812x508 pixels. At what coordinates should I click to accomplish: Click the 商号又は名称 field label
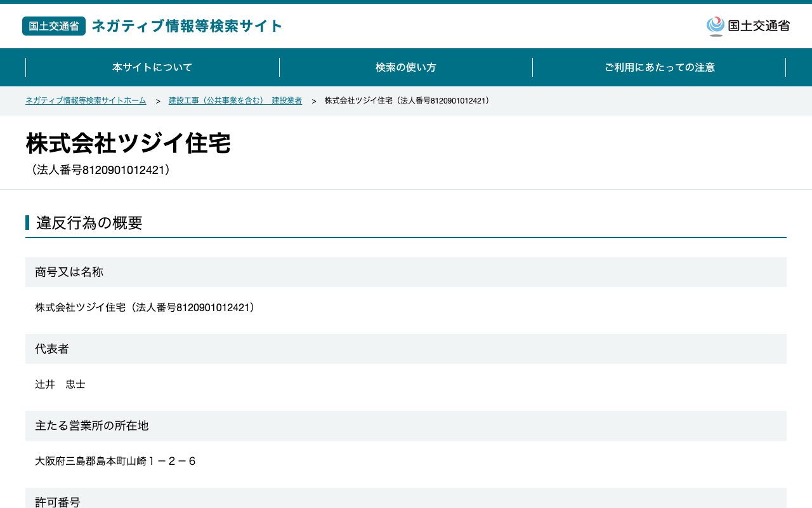click(69, 272)
